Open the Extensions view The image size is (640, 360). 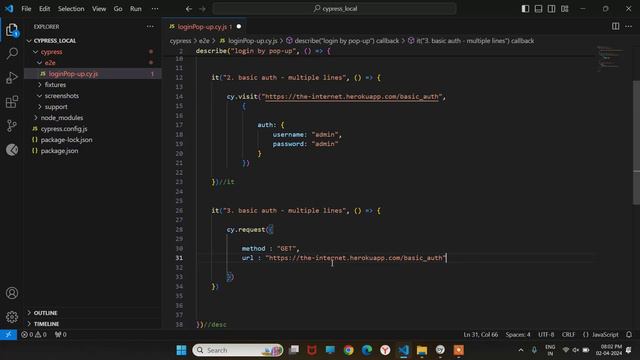pos(12,102)
